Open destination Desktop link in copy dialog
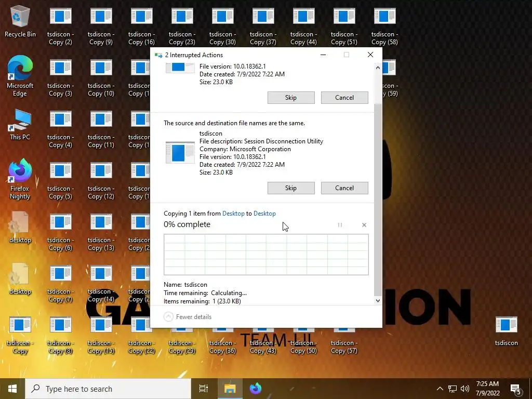This screenshot has width=532, height=399. [264, 214]
